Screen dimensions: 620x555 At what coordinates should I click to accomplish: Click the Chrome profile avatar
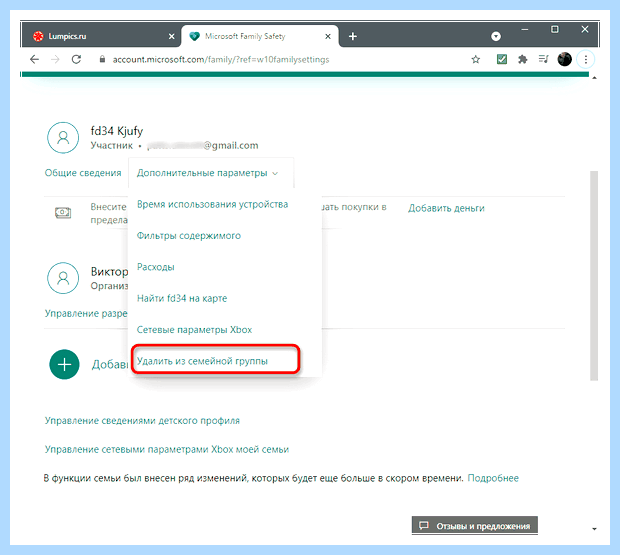(565, 59)
